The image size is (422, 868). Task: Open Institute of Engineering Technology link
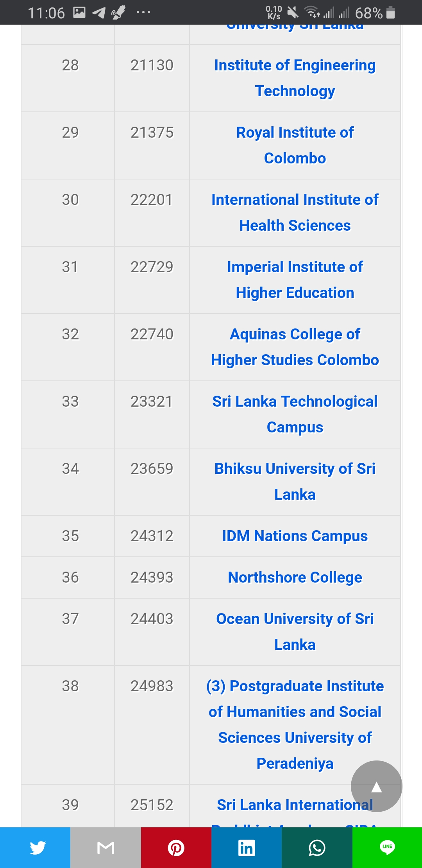[x=295, y=78]
